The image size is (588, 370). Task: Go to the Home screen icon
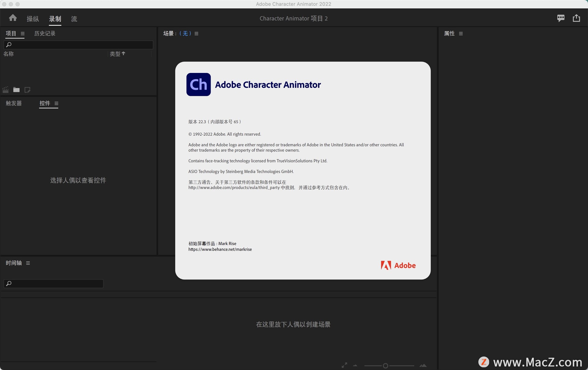[x=13, y=18]
